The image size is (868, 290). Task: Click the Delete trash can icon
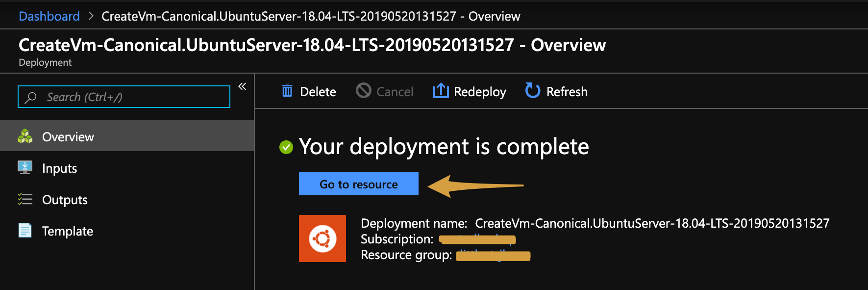287,91
